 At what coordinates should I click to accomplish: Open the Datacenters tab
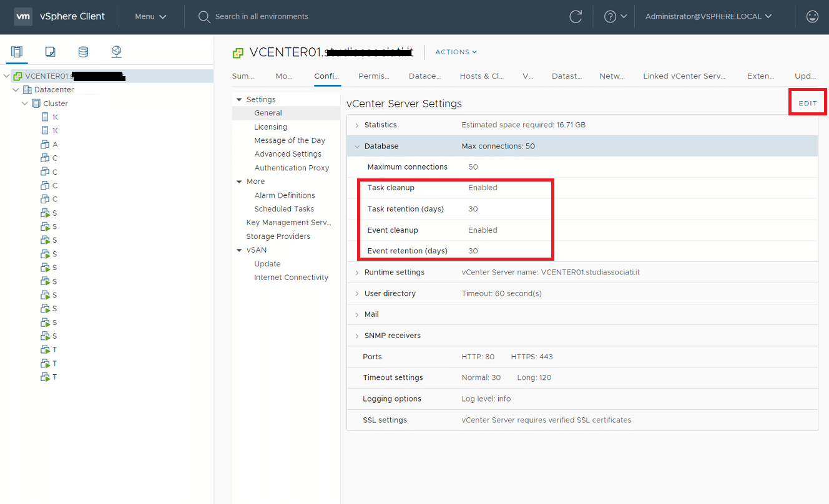tap(425, 76)
